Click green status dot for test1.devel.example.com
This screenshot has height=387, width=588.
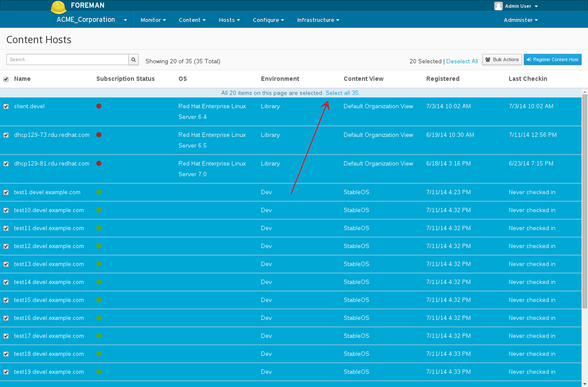coord(99,192)
